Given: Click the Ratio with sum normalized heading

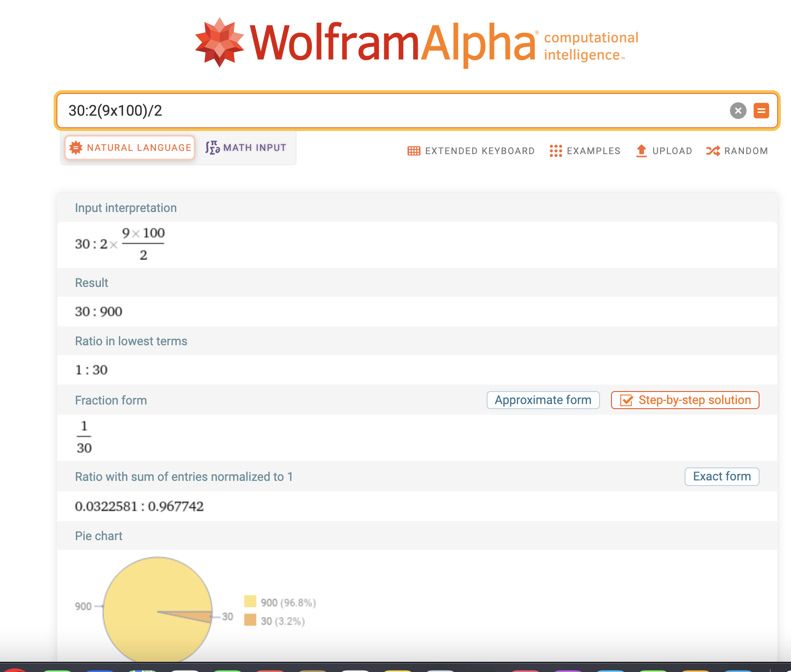Looking at the screenshot, I should coord(184,477).
